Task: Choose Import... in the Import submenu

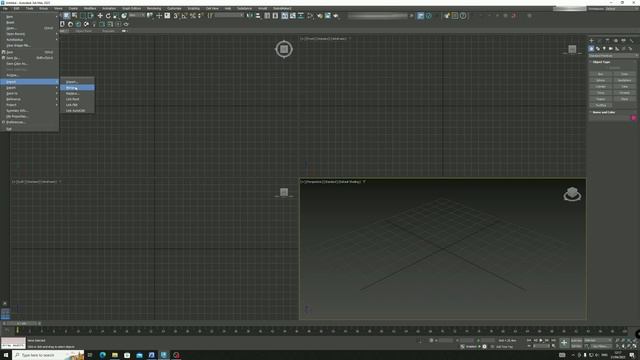Action: coord(78,82)
